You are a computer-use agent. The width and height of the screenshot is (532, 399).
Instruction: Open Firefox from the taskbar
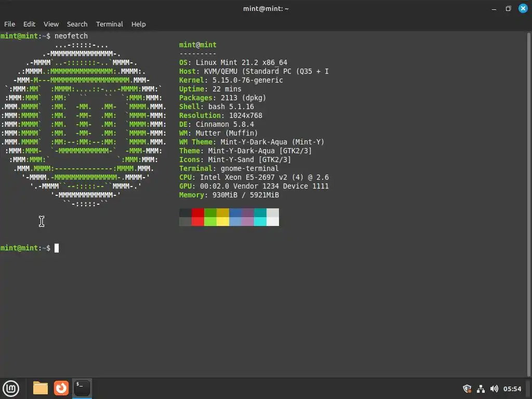pos(61,388)
